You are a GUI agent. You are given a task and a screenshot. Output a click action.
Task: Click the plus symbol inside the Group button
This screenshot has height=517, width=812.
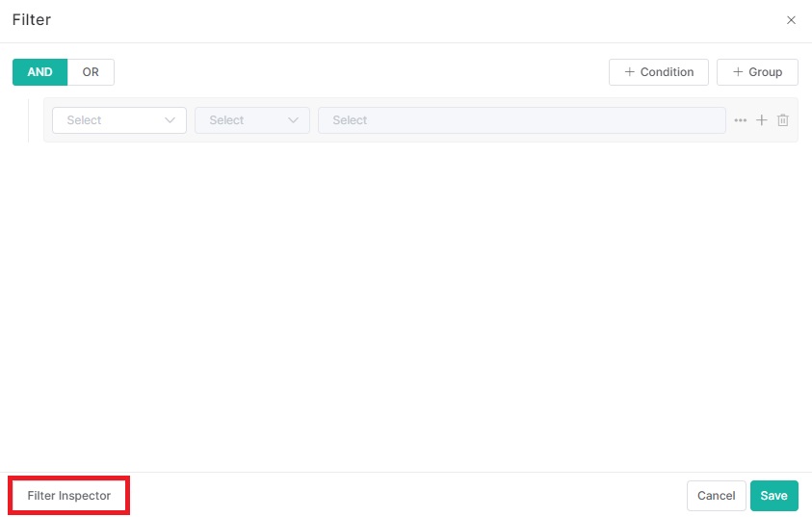[x=738, y=72]
